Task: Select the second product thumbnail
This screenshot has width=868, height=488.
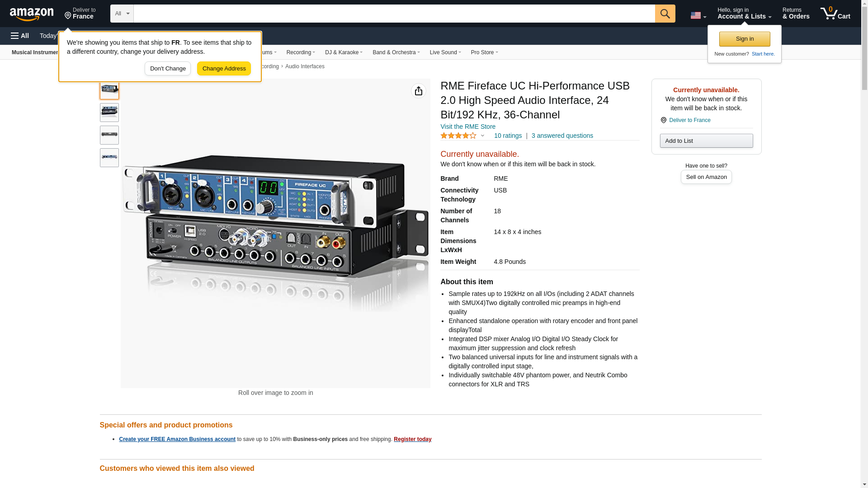Action: point(109,112)
